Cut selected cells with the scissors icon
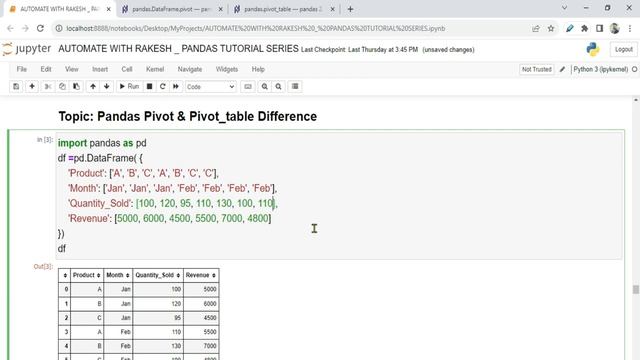Viewport: 640px width, 360px height. [x=48, y=87]
